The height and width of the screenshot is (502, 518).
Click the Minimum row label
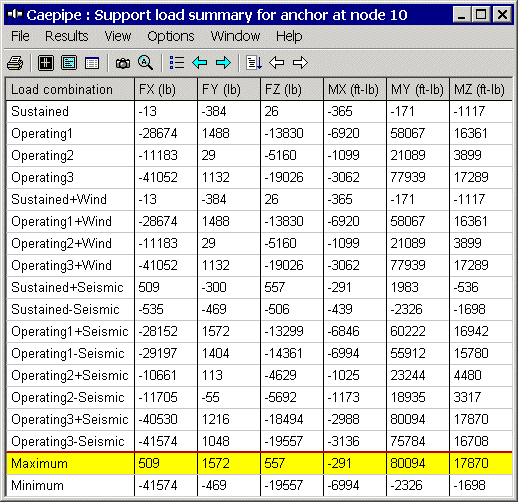(x=37, y=485)
